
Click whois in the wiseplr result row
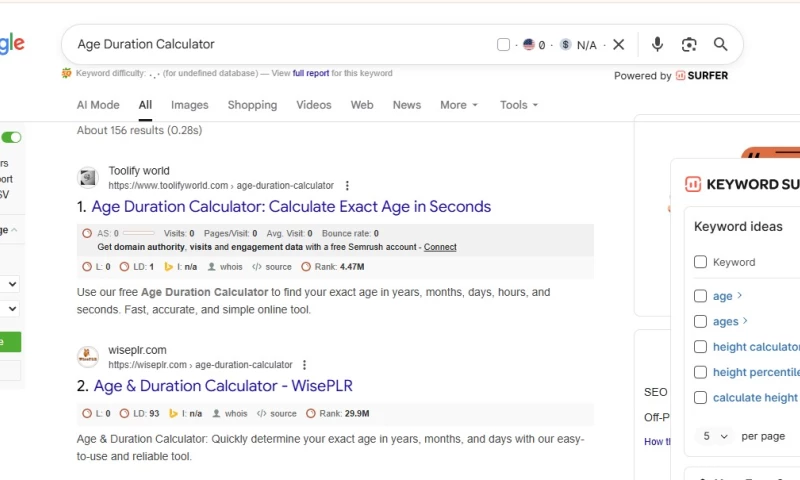(x=230, y=414)
